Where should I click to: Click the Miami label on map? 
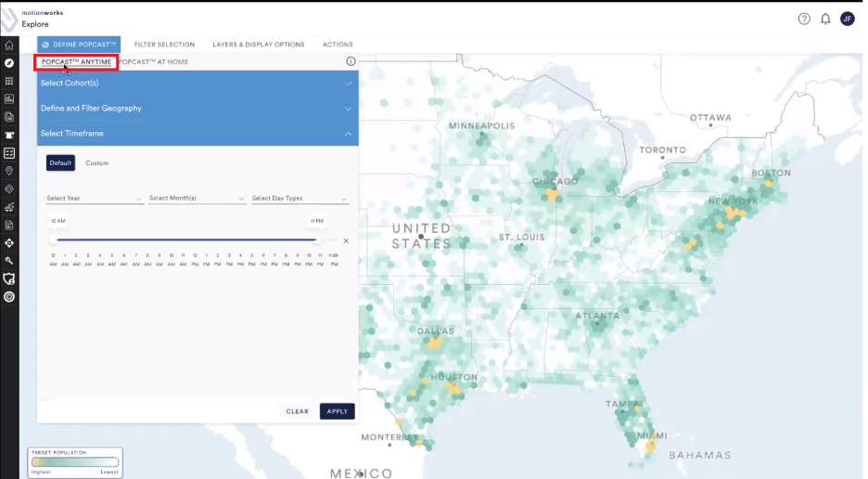pyautogui.click(x=652, y=435)
